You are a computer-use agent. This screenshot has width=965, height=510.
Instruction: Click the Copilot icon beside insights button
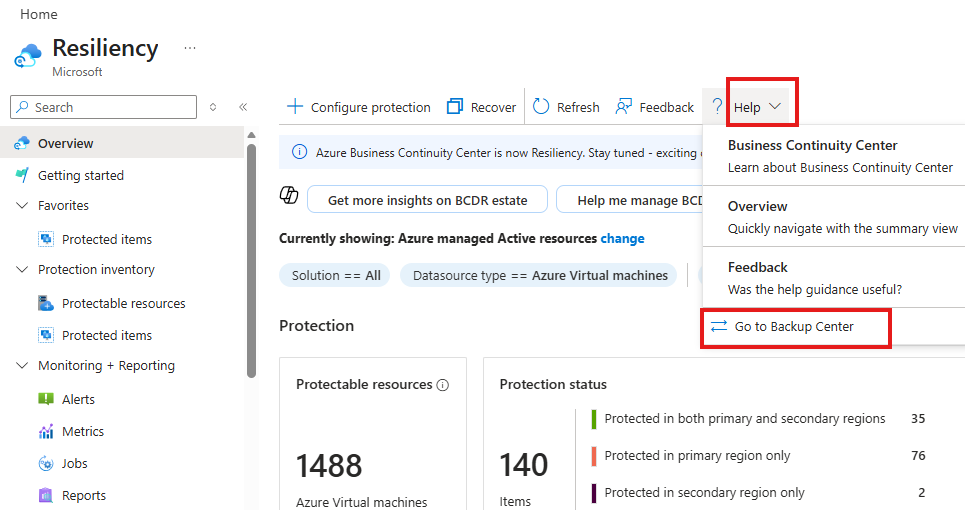click(289, 195)
